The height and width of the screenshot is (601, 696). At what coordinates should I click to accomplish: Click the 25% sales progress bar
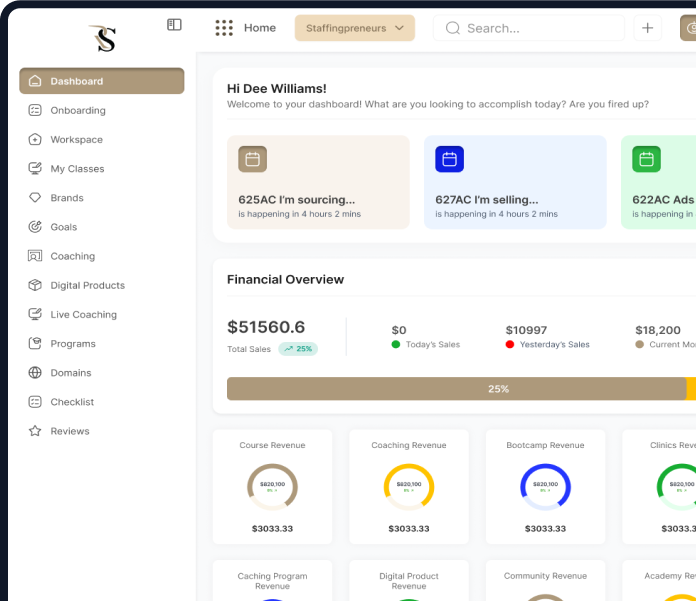click(456, 389)
